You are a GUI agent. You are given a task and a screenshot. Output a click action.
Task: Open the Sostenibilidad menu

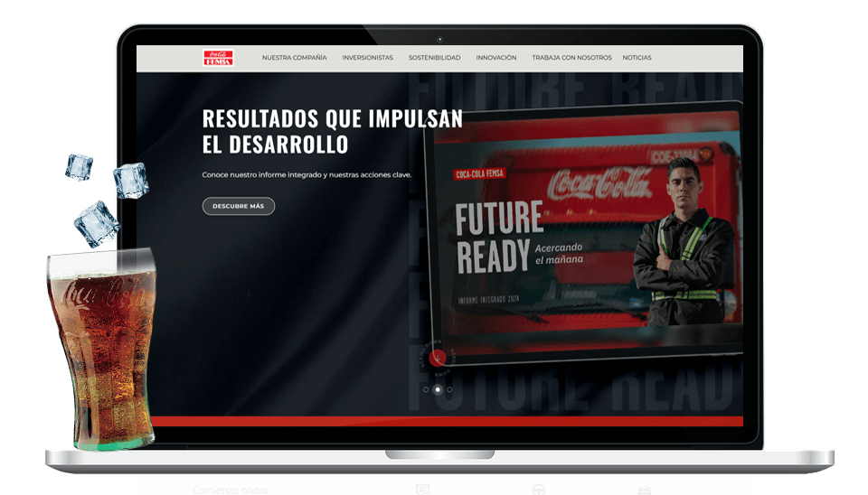click(434, 58)
